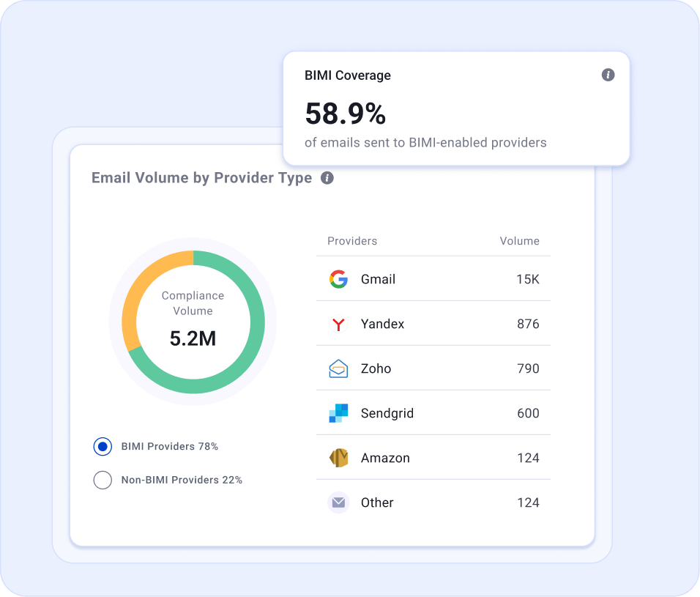Click the Sendgrid blue squares logo
Screen dimensions: 700x597
[338, 413]
